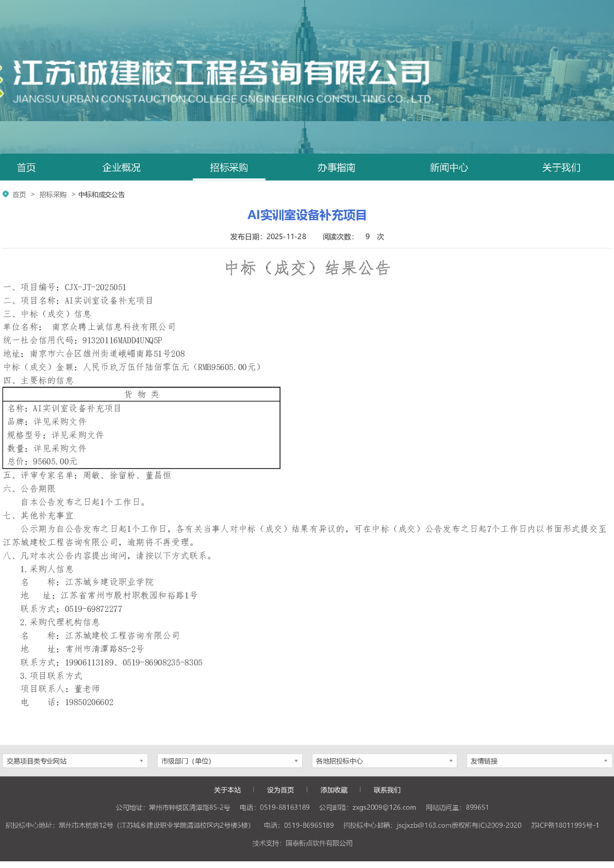Open the 各地招投标中心 dropdown
The height and width of the screenshot is (868, 614).
click(385, 761)
